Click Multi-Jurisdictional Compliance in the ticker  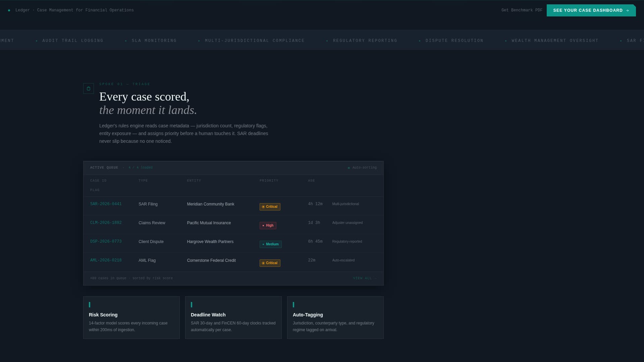pyautogui.click(x=255, y=41)
